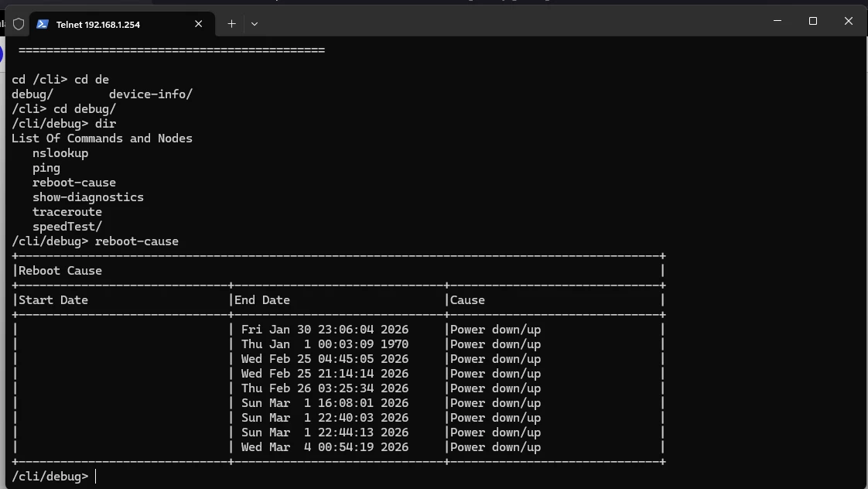Click the nslookup command in the list
The width and height of the screenshot is (868, 489).
(60, 153)
